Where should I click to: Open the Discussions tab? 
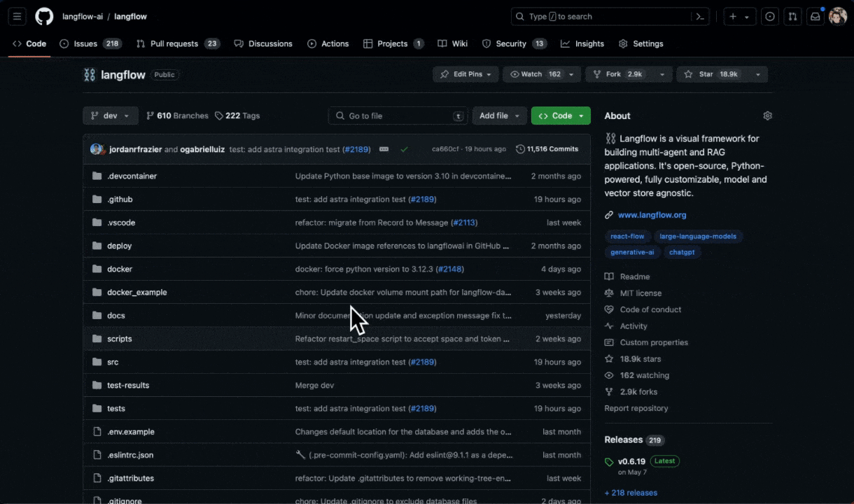(x=263, y=43)
